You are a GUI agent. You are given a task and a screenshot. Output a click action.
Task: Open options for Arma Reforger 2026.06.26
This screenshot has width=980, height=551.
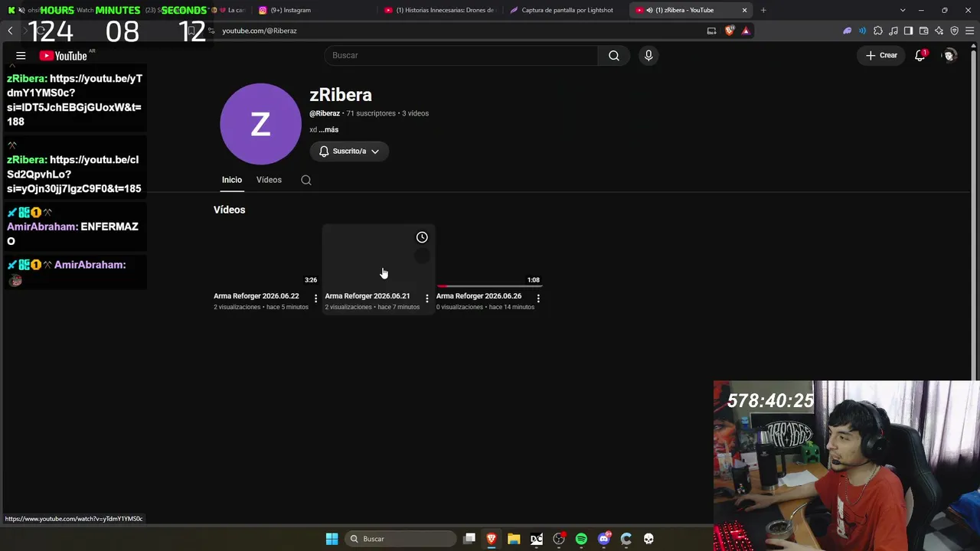click(538, 298)
